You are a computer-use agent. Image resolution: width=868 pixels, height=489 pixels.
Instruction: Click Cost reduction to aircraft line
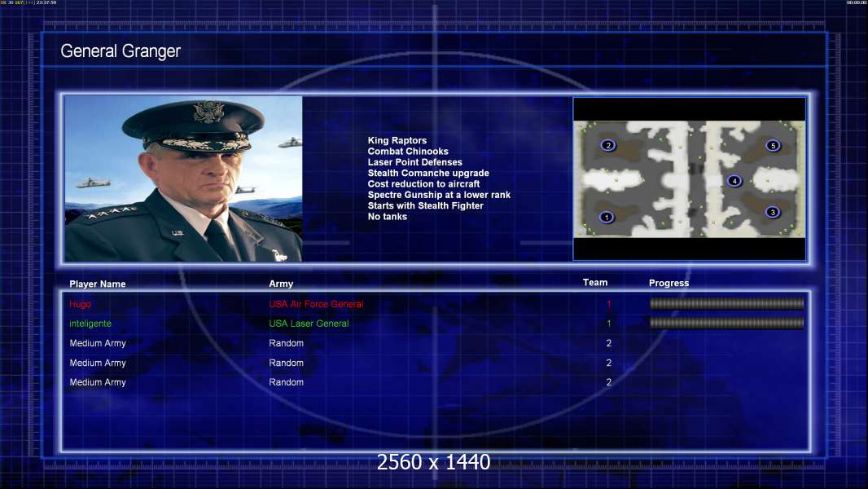click(423, 184)
